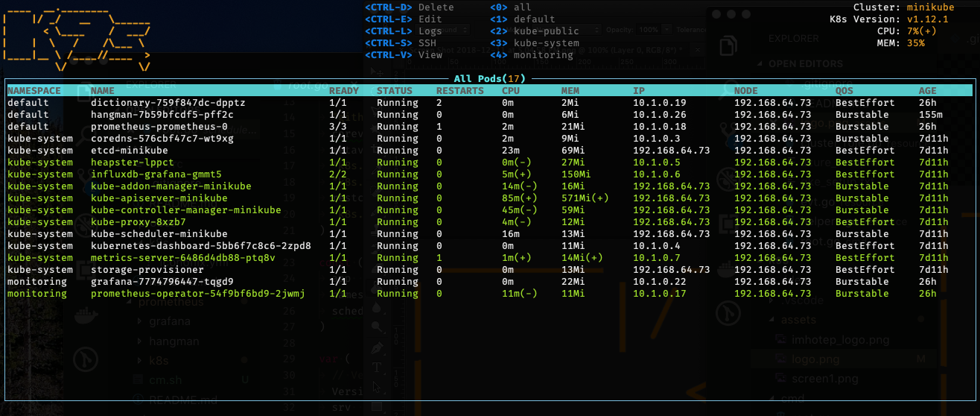Select the Pen tool
This screenshot has height=416, width=980.
pos(378,347)
